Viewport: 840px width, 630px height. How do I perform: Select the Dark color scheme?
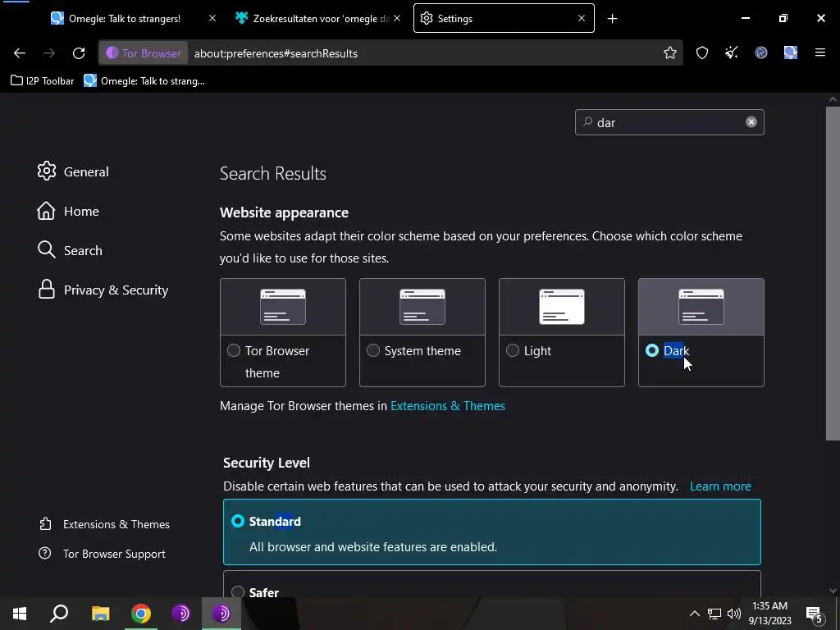(652, 350)
